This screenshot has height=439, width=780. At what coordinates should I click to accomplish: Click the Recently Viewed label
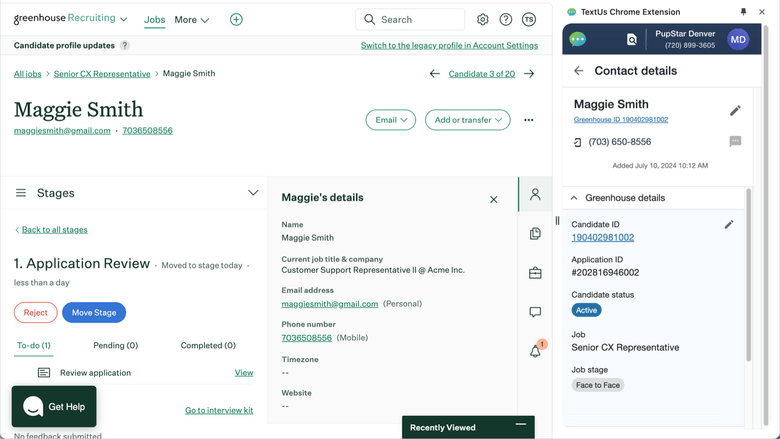(x=442, y=428)
